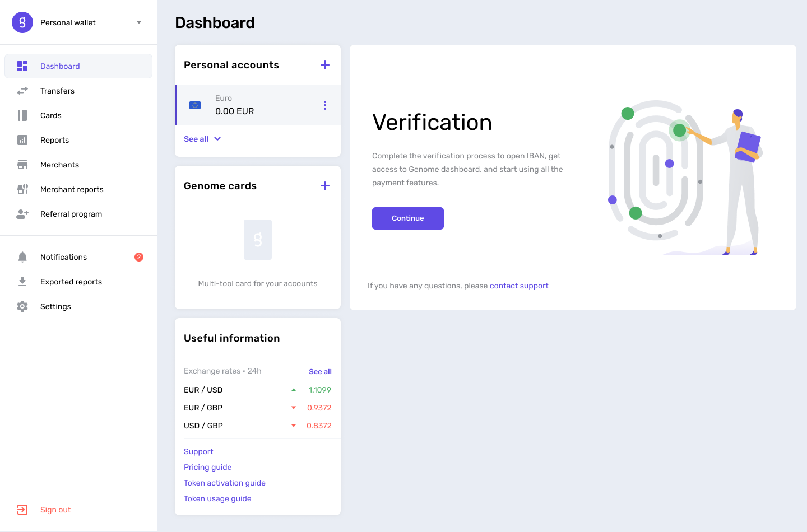Screen dimensions: 807x532
Task: Click the Euro flag icon
Action: pos(195,105)
